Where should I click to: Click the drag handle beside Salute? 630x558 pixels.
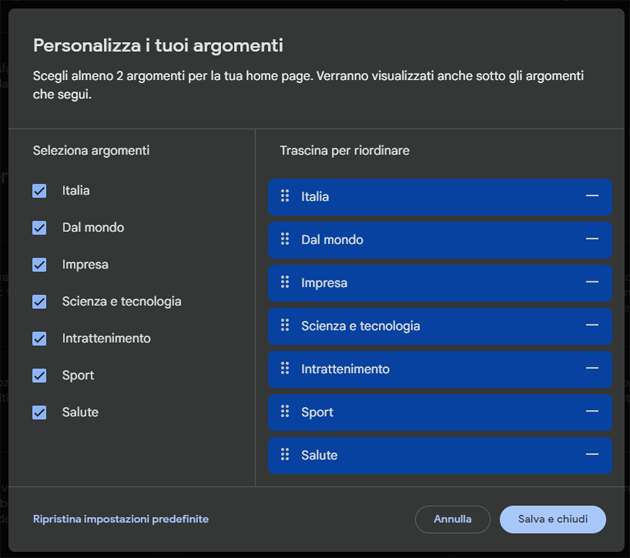(285, 455)
